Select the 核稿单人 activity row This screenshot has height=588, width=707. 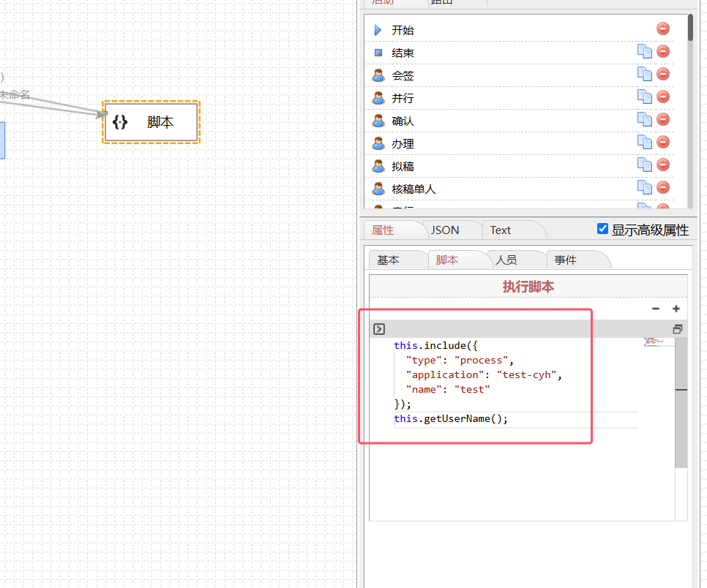tap(520, 189)
